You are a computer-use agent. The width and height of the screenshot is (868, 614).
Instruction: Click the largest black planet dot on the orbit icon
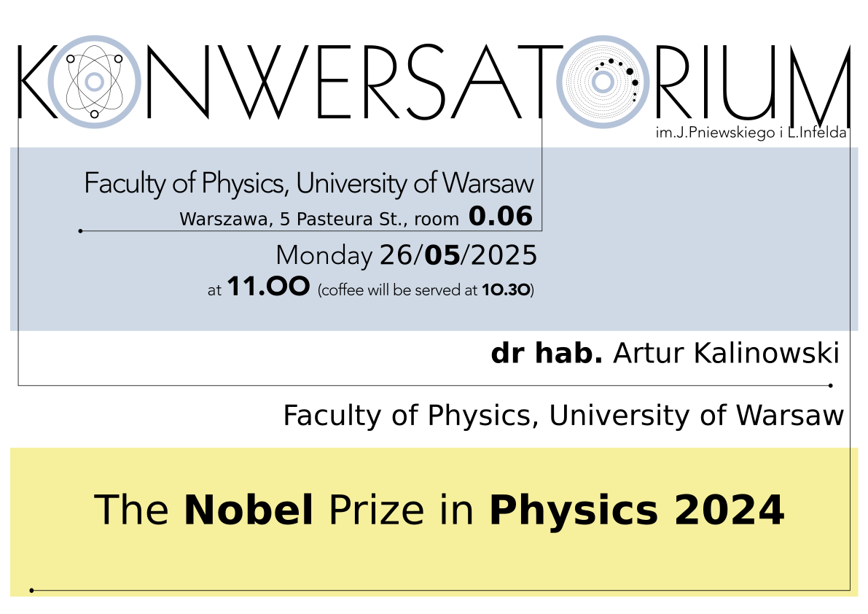click(633, 82)
